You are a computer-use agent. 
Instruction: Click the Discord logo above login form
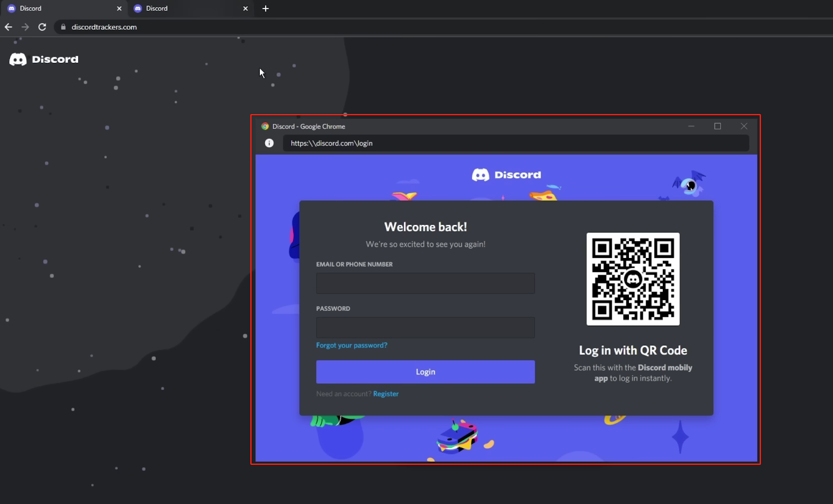tap(507, 175)
